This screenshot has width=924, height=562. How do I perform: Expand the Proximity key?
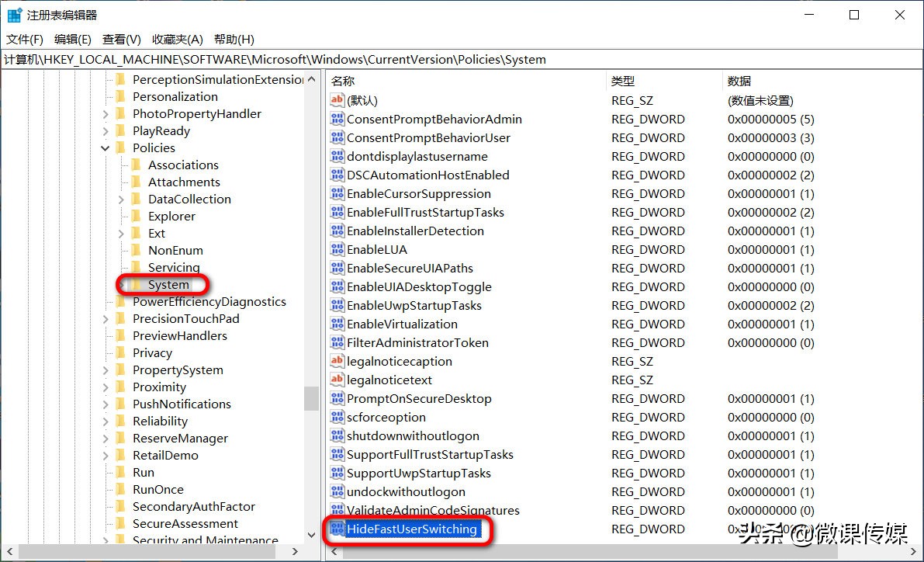[x=106, y=387]
